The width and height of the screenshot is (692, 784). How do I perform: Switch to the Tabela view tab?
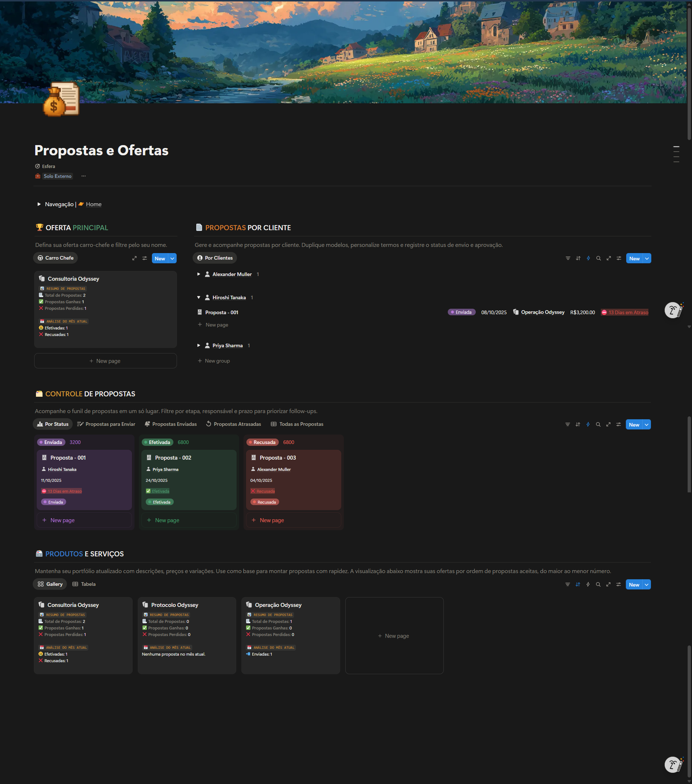(84, 584)
